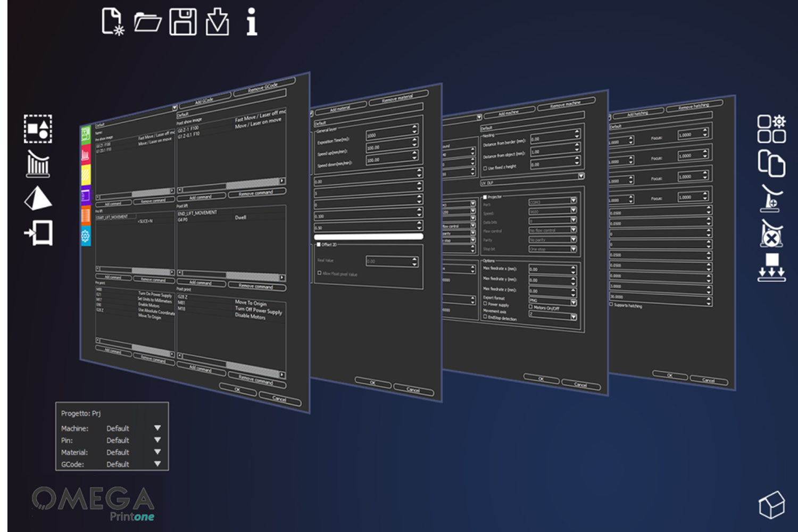
Task: Click the hatching bars icon on left toolbar
Action: [38, 163]
